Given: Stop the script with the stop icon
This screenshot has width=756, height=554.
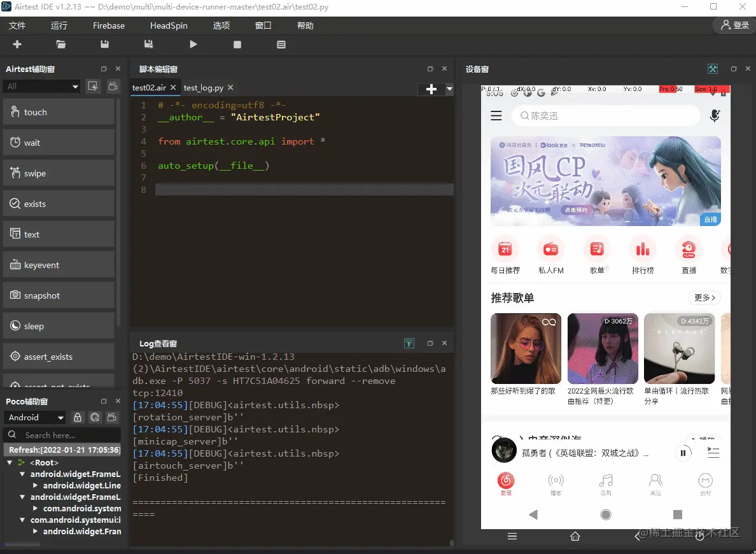Looking at the screenshot, I should [237, 45].
